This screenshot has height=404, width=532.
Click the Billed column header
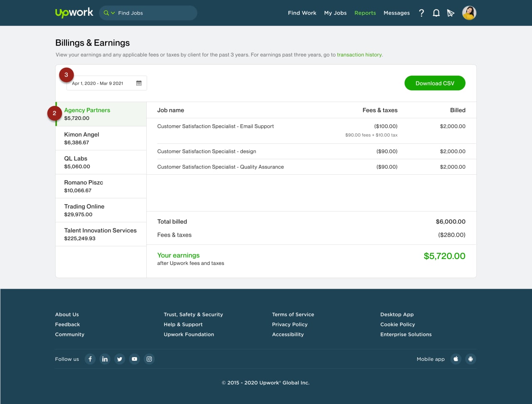(458, 110)
